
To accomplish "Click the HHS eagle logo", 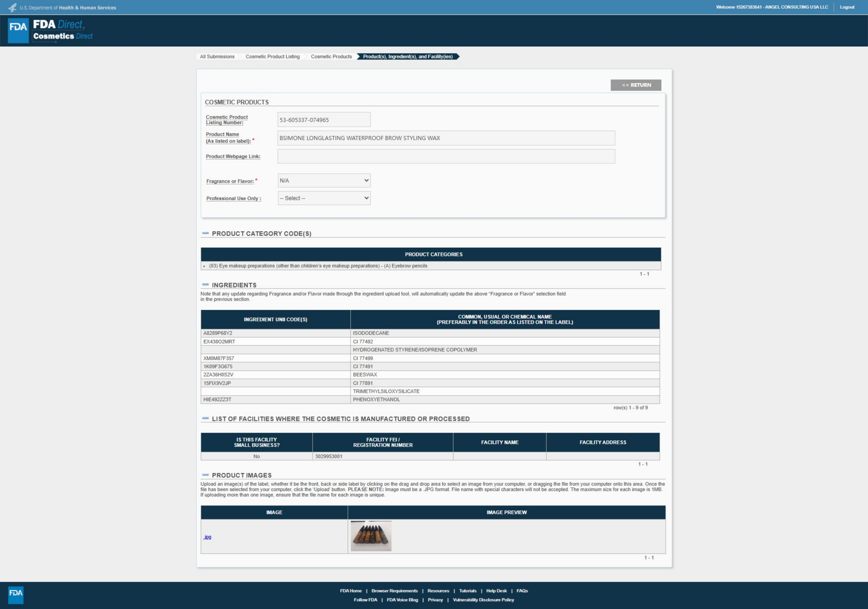I will pyautogui.click(x=12, y=7).
